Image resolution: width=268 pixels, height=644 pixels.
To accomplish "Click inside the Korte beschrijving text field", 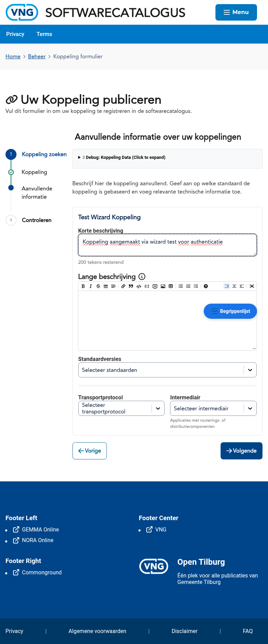I will click(167, 245).
